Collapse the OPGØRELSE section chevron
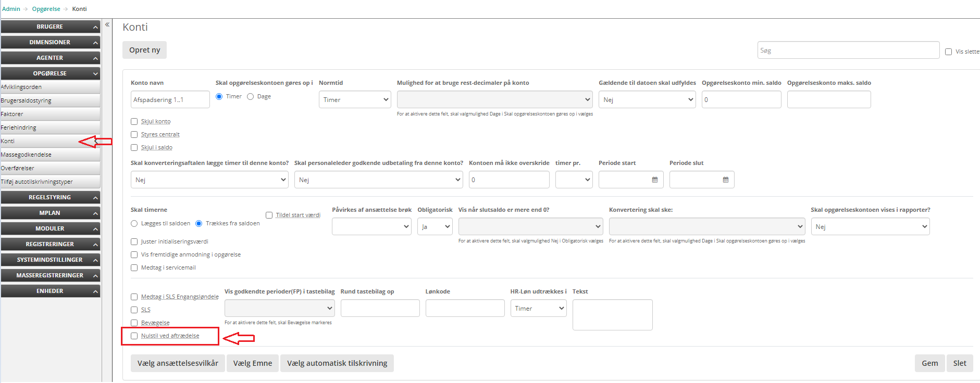The image size is (980, 383). [95, 74]
